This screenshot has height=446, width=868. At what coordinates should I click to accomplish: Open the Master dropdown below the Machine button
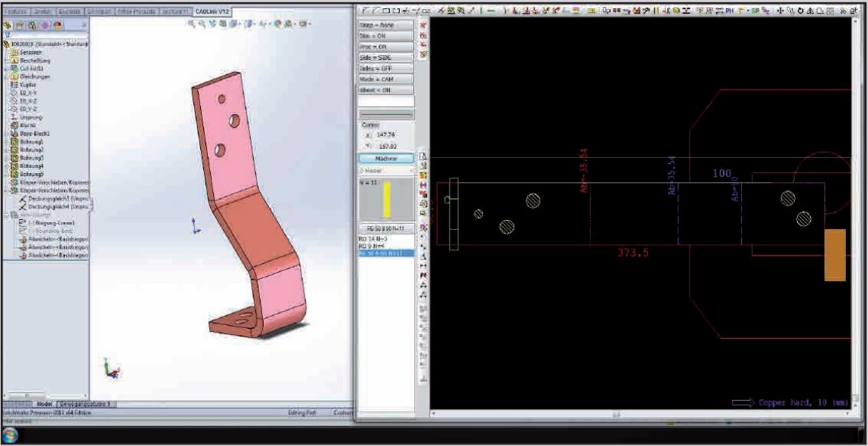point(385,170)
